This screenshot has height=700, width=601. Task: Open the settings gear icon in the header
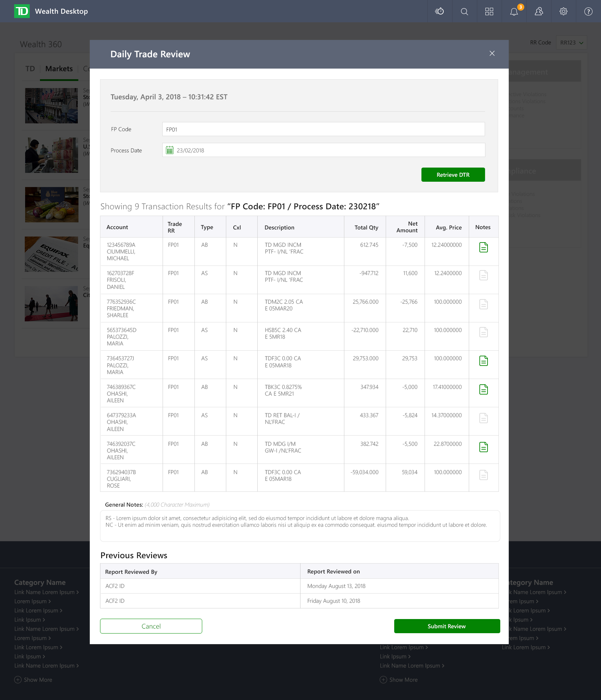564,11
